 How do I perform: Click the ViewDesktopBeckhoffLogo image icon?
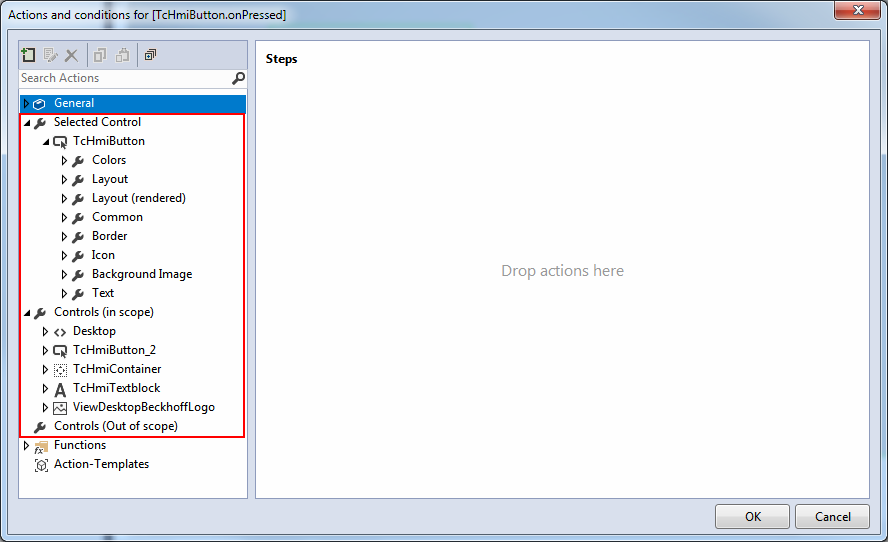(60, 408)
